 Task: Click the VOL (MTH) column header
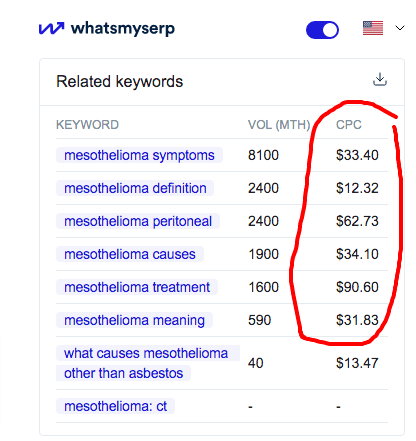click(x=279, y=125)
